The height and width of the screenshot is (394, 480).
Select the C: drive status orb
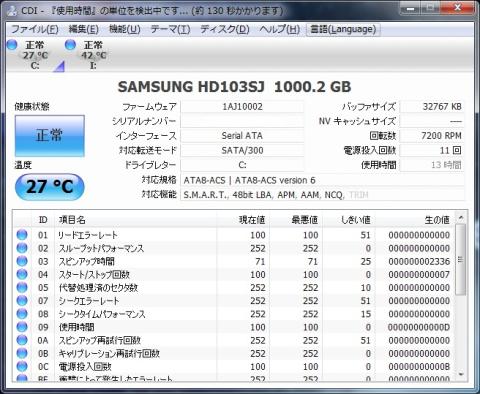coord(12,45)
